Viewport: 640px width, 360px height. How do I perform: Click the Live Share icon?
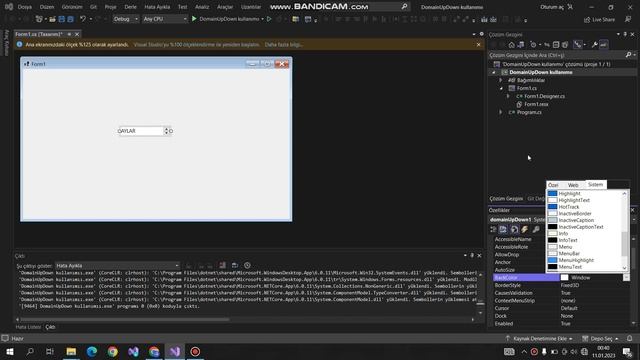point(587,20)
